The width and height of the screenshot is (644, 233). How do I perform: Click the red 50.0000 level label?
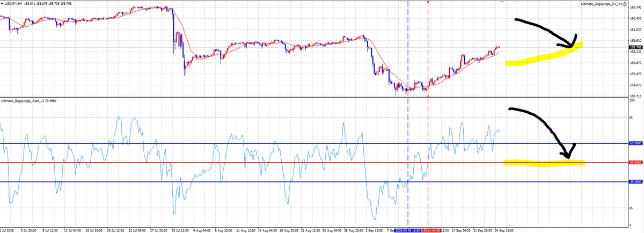pyautogui.click(x=635, y=163)
